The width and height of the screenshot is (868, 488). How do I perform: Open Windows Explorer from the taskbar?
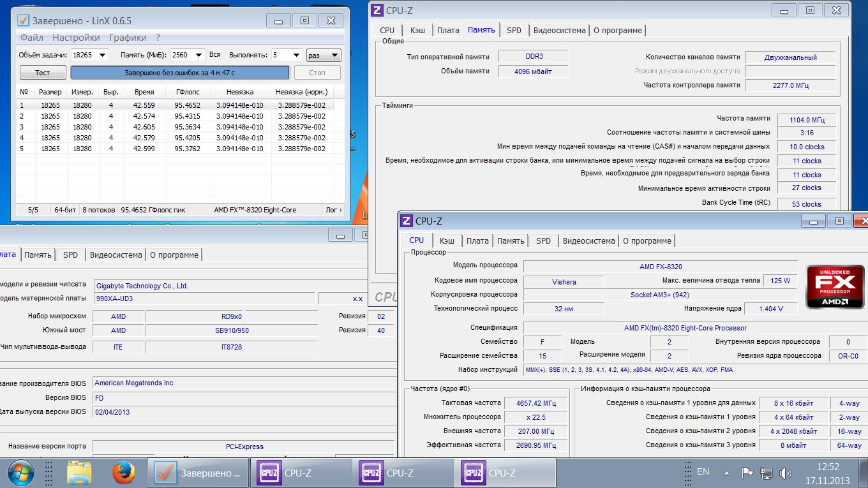(x=79, y=473)
